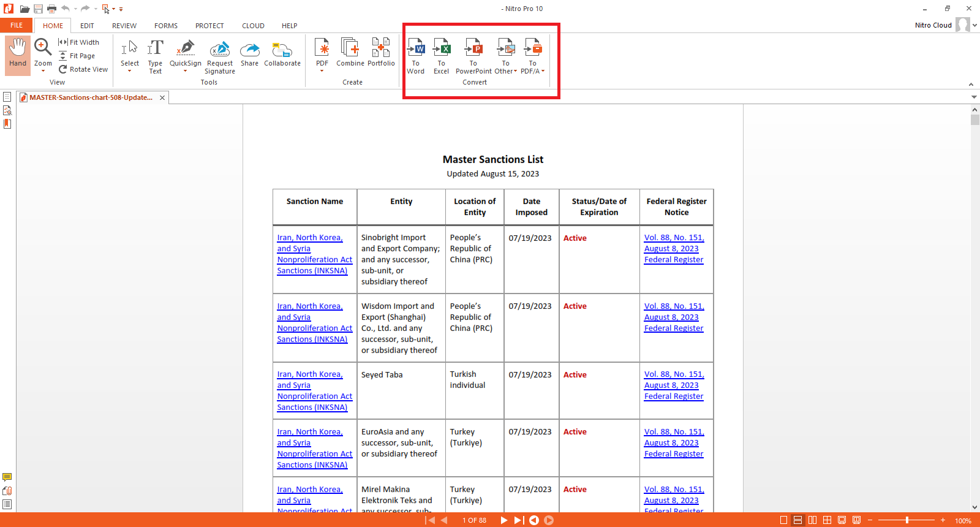Convert the PDF to PowerPoint
This screenshot has height=527, width=980.
473,56
